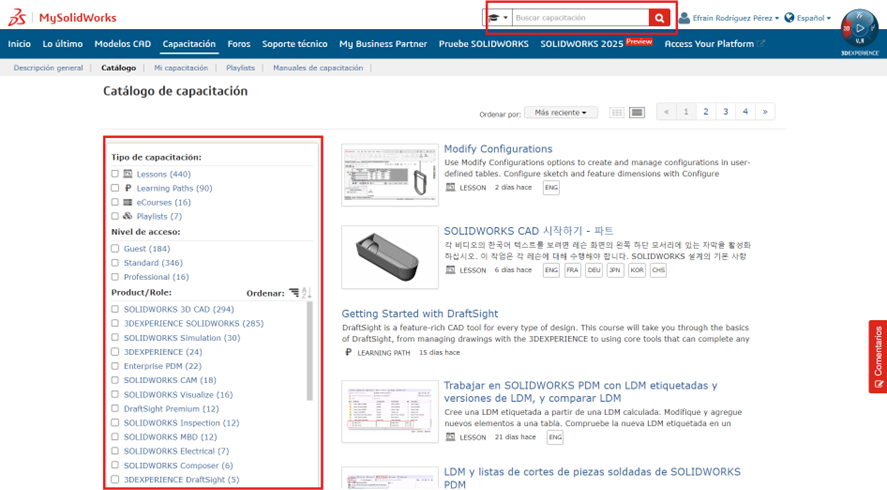This screenshot has height=490, width=887.
Task: Click the globe language icon
Action: click(789, 18)
